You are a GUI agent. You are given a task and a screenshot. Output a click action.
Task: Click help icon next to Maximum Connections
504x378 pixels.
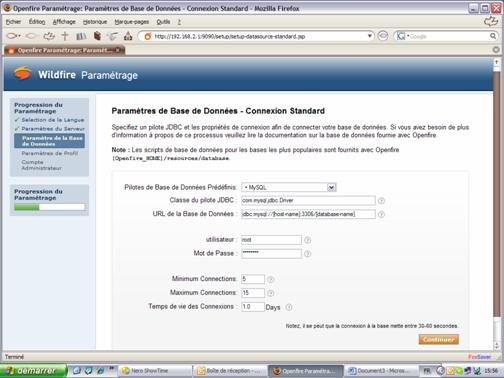[271, 293]
